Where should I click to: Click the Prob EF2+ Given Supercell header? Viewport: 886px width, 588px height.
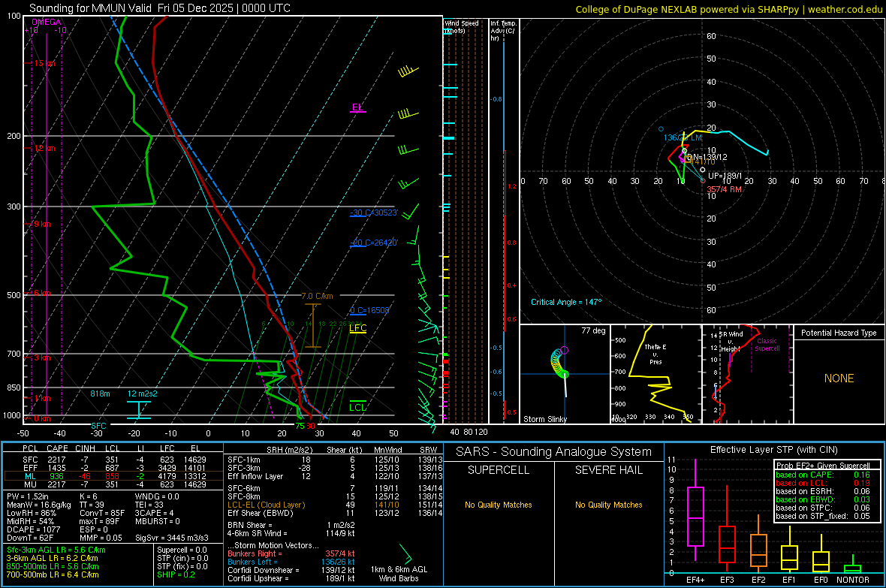(x=823, y=466)
